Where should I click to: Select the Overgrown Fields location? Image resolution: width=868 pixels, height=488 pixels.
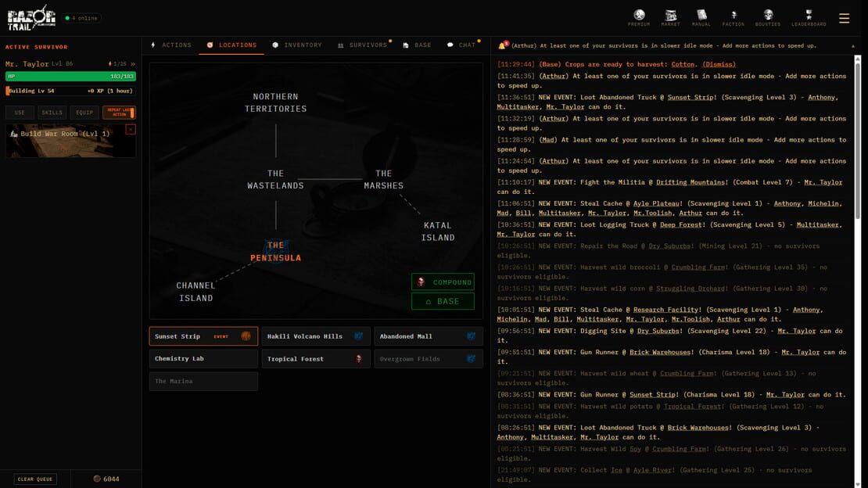(429, 358)
